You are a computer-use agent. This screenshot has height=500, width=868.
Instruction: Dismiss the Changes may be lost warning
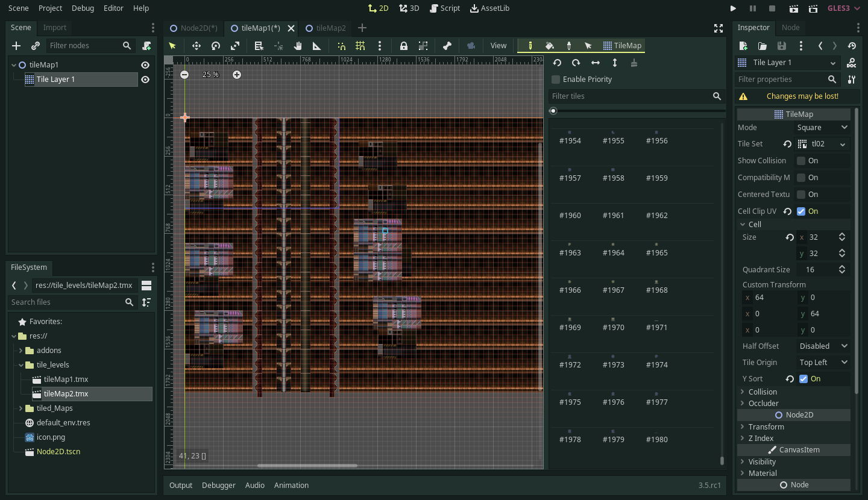[x=802, y=96]
